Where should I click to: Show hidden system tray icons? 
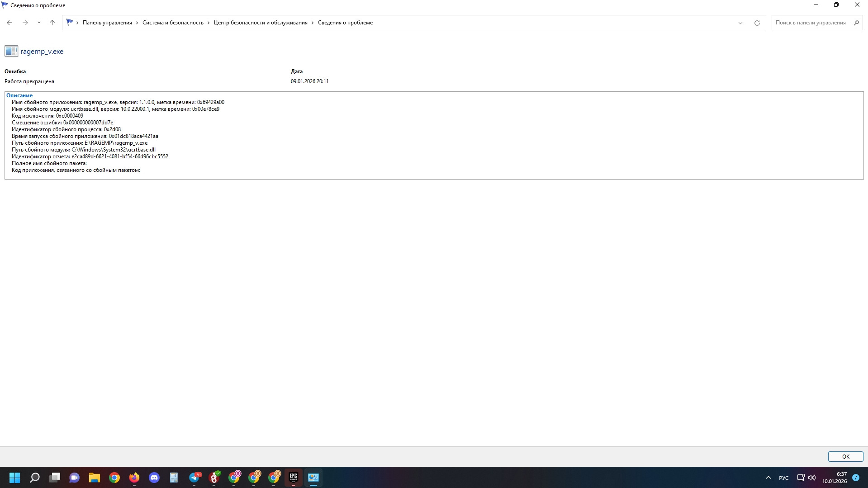tap(768, 478)
